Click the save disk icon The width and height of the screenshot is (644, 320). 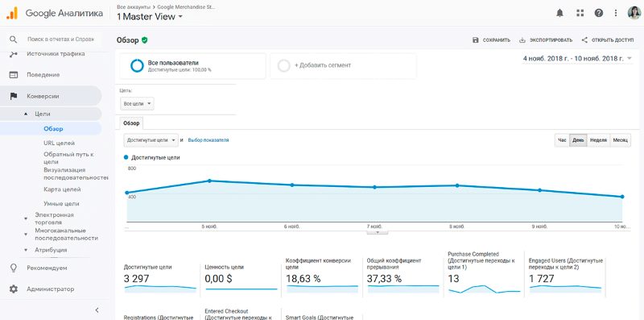(x=475, y=39)
